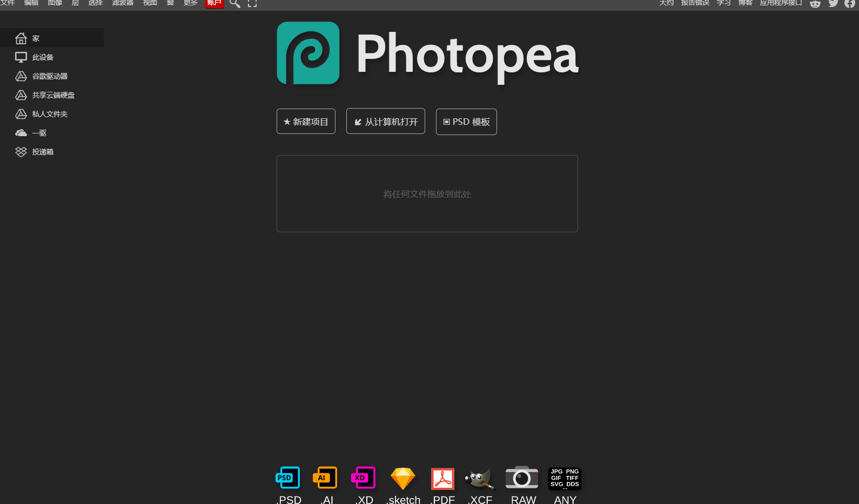Open the 窗 (Window) menu

(x=170, y=3)
